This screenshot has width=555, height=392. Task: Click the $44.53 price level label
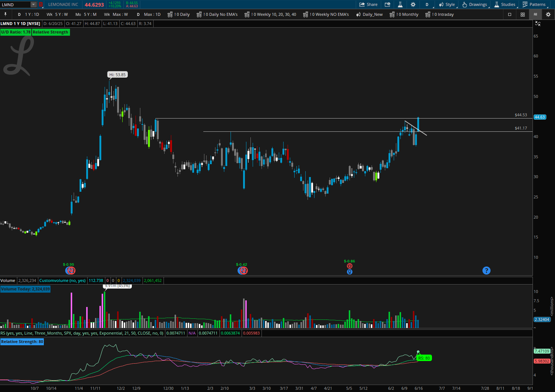(x=521, y=115)
